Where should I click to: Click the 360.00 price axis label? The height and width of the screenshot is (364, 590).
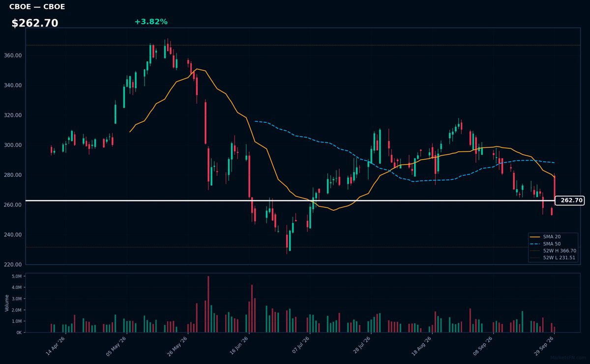[x=13, y=56]
